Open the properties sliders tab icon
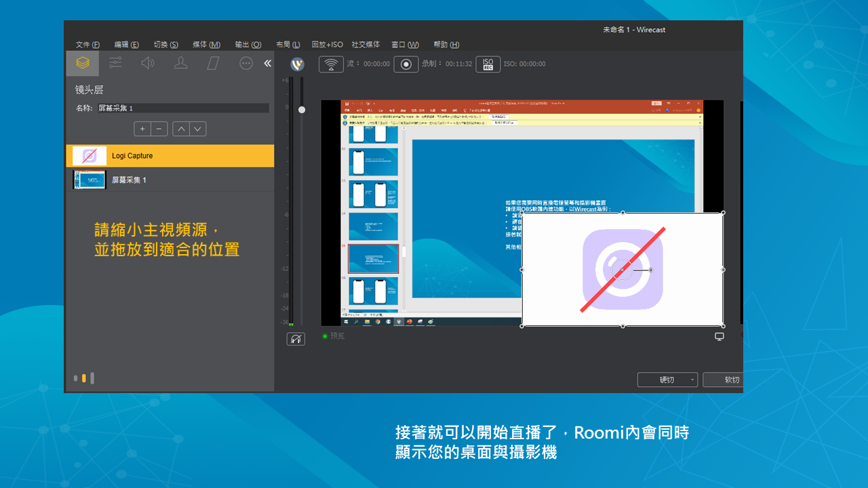The width and height of the screenshot is (868, 488). click(x=115, y=63)
